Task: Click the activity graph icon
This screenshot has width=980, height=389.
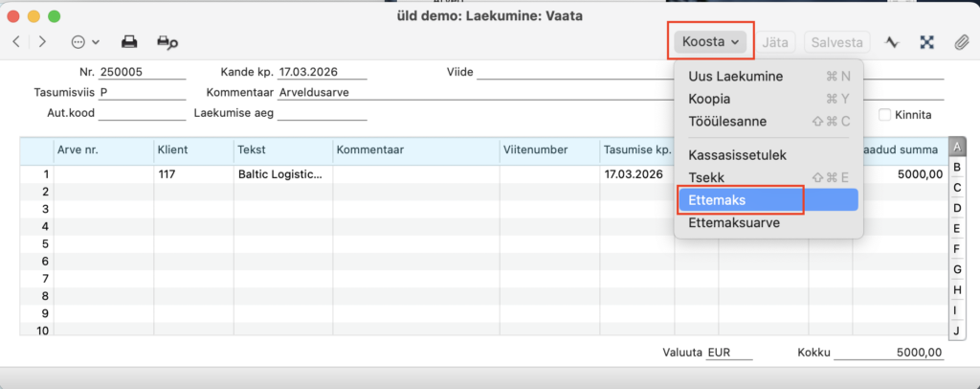Action: point(892,42)
